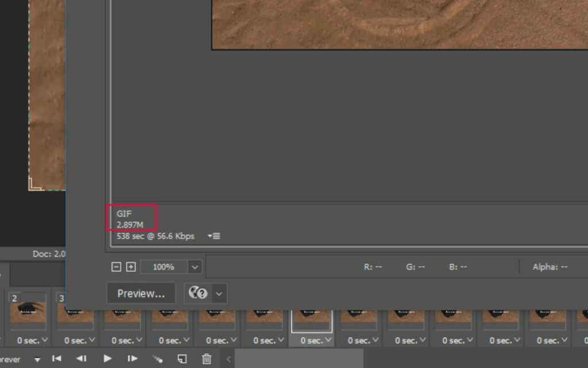
Task: Click the zoom out minus button
Action: click(x=116, y=267)
